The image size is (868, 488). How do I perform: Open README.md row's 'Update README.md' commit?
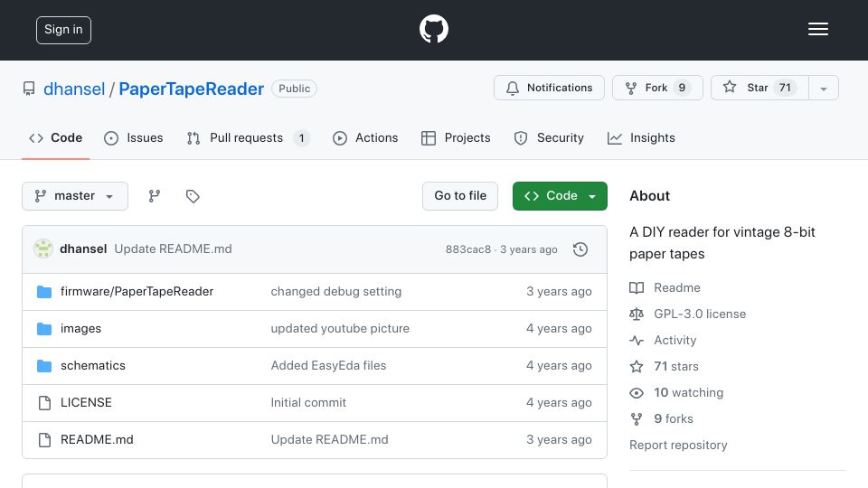(x=329, y=440)
